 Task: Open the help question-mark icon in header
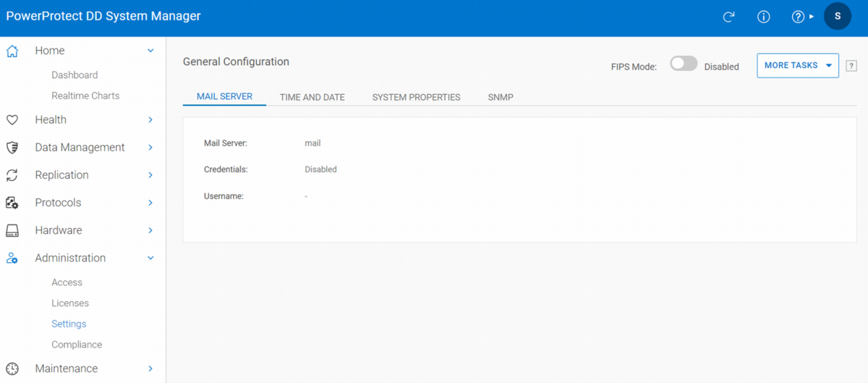click(798, 17)
